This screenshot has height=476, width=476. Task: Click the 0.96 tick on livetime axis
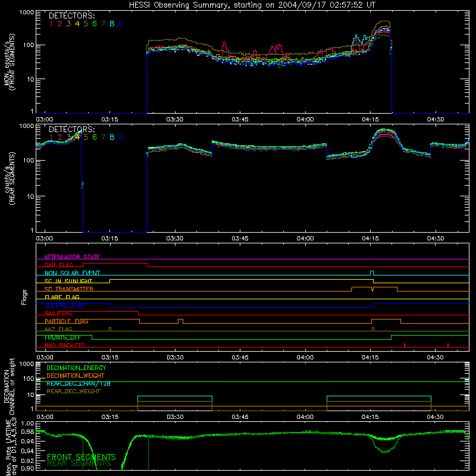coord(27,441)
